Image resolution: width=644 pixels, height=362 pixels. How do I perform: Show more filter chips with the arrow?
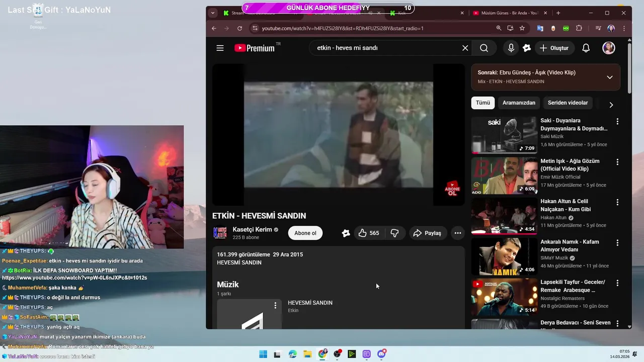611,105
